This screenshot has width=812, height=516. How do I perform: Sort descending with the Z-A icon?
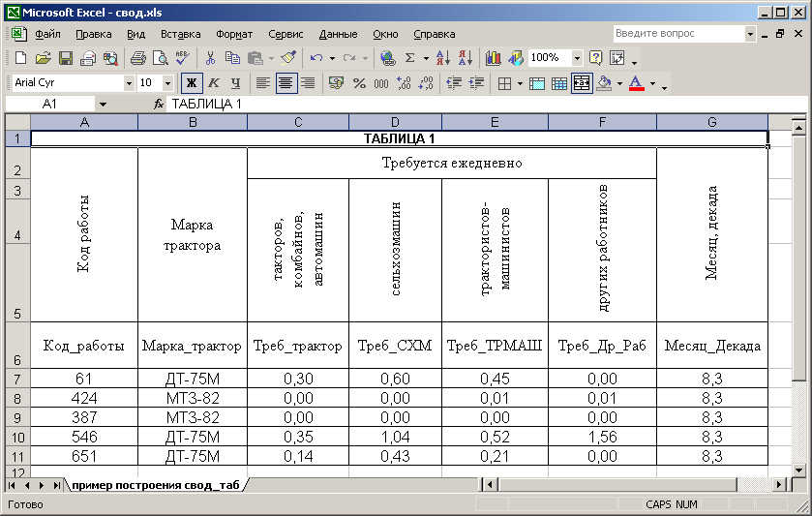pos(465,58)
